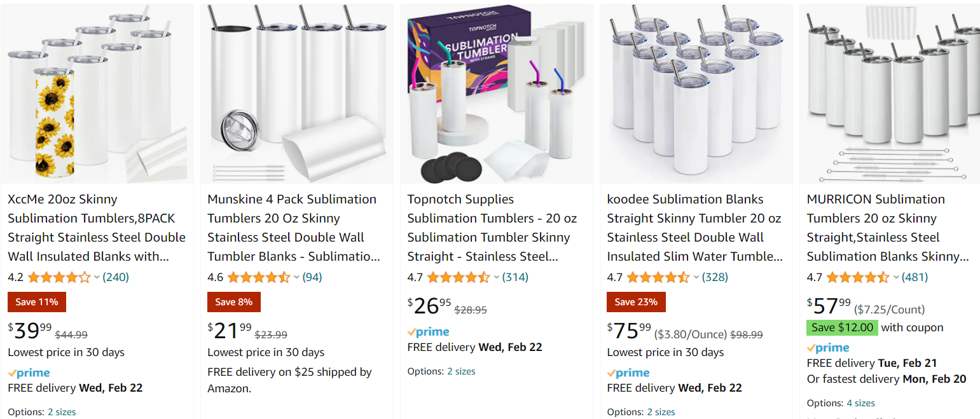The image size is (980, 419).
Task: Click the Prime badge on the koodee listing
Action: coord(628,372)
